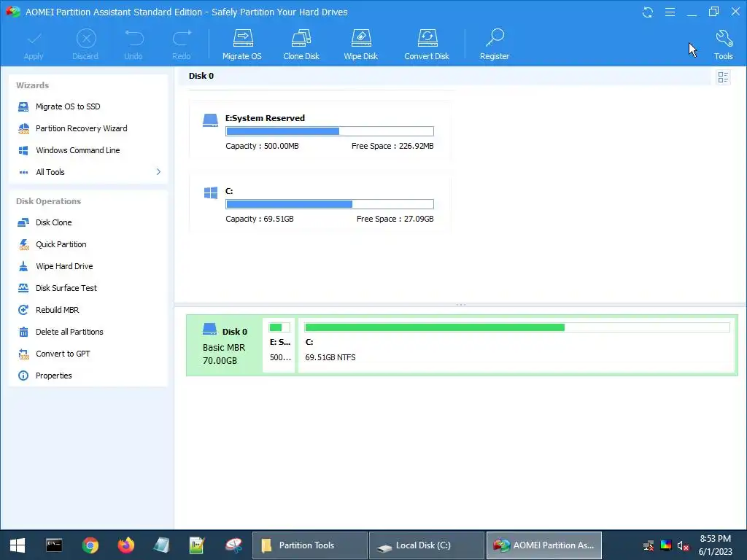
Task: Click the muted volume tray icon
Action: (x=683, y=545)
